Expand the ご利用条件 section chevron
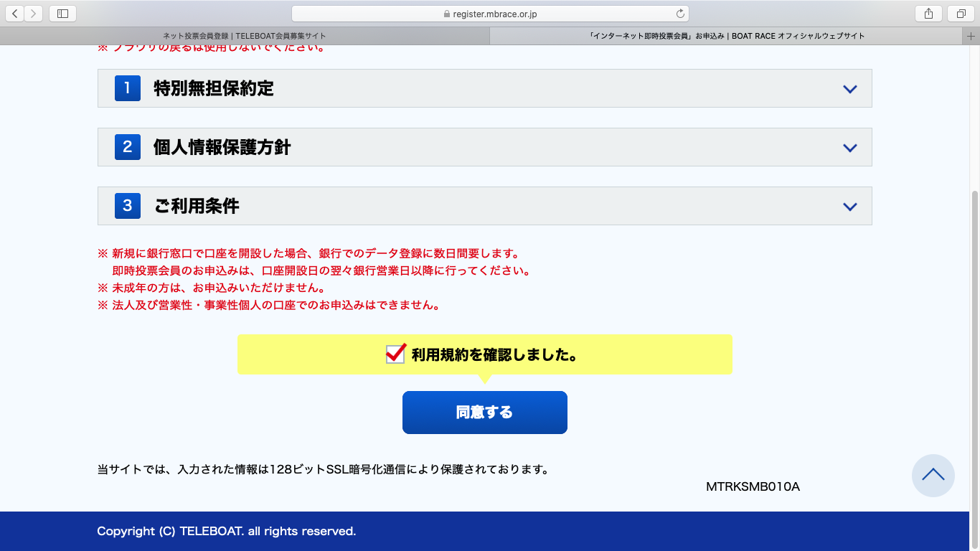 (x=850, y=207)
